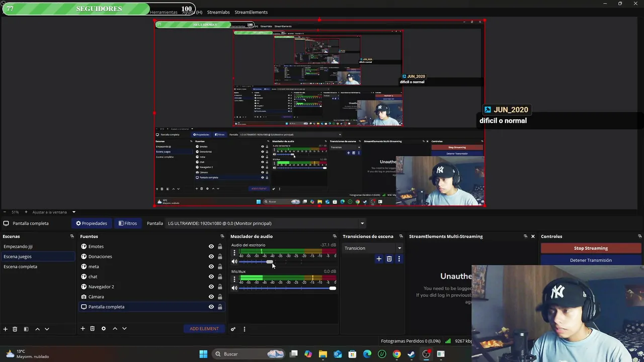Open transition properties three-dot menu

tap(399, 259)
